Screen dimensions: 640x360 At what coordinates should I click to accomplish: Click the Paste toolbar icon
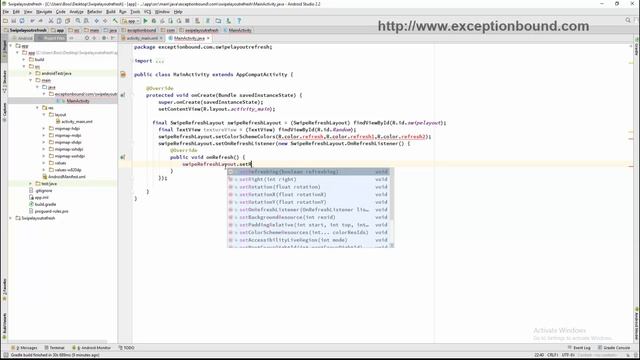click(67, 20)
